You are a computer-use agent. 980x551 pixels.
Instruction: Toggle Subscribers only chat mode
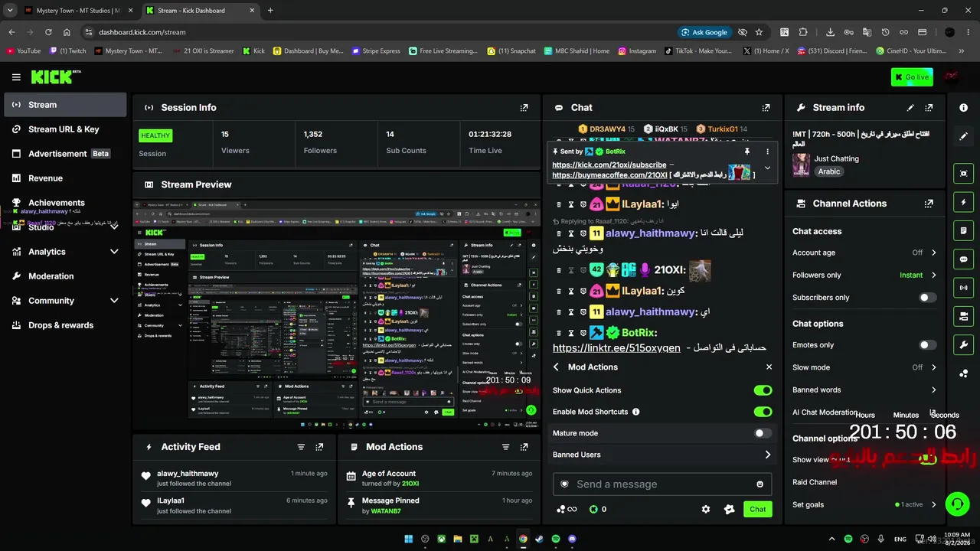click(927, 298)
